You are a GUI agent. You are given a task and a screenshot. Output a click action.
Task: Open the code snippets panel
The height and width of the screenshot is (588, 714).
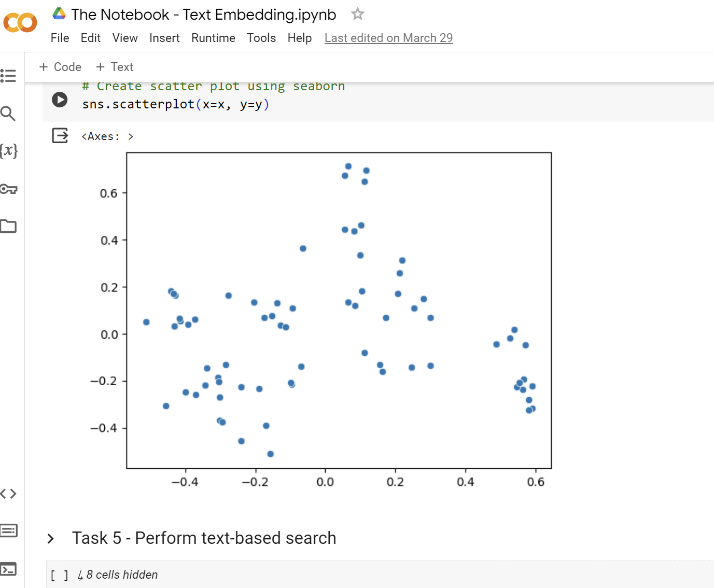point(8,494)
